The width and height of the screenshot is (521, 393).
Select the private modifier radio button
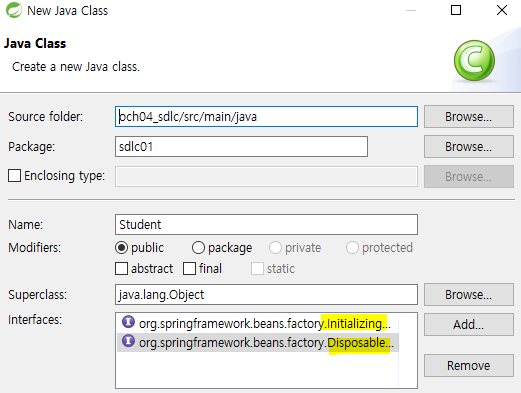click(275, 248)
